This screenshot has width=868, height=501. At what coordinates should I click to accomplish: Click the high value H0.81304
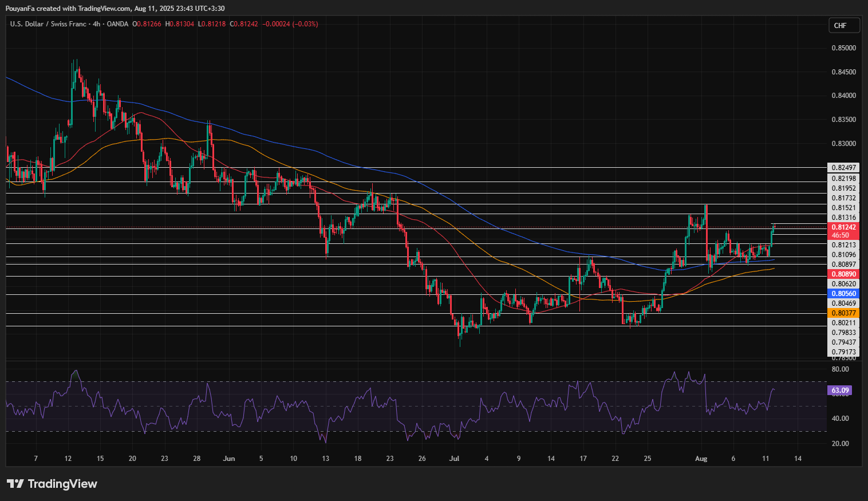pyautogui.click(x=179, y=24)
